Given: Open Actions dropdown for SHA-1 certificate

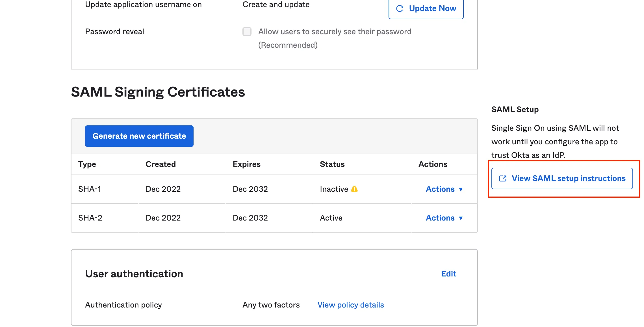Looking at the screenshot, I should 444,189.
